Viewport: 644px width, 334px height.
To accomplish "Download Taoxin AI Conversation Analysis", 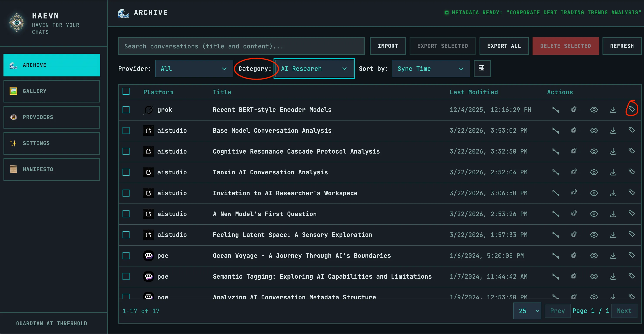I will 613,172.
